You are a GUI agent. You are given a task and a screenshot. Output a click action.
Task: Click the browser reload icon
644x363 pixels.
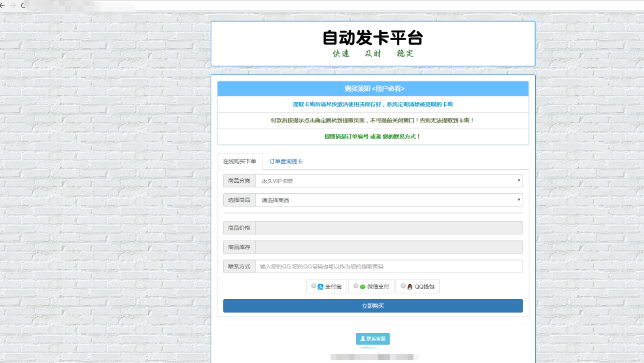[23, 6]
